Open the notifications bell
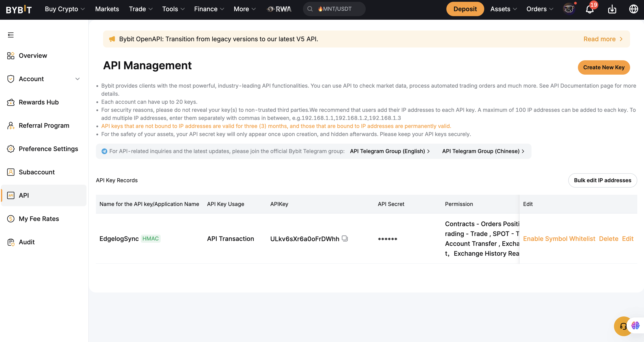This screenshot has height=342, width=644. [590, 9]
